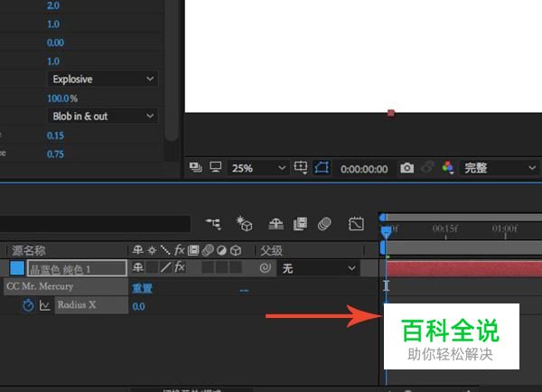Screen dimensions: 542x392
Task: Toggle the draft 3D icon
Action: pos(244,224)
